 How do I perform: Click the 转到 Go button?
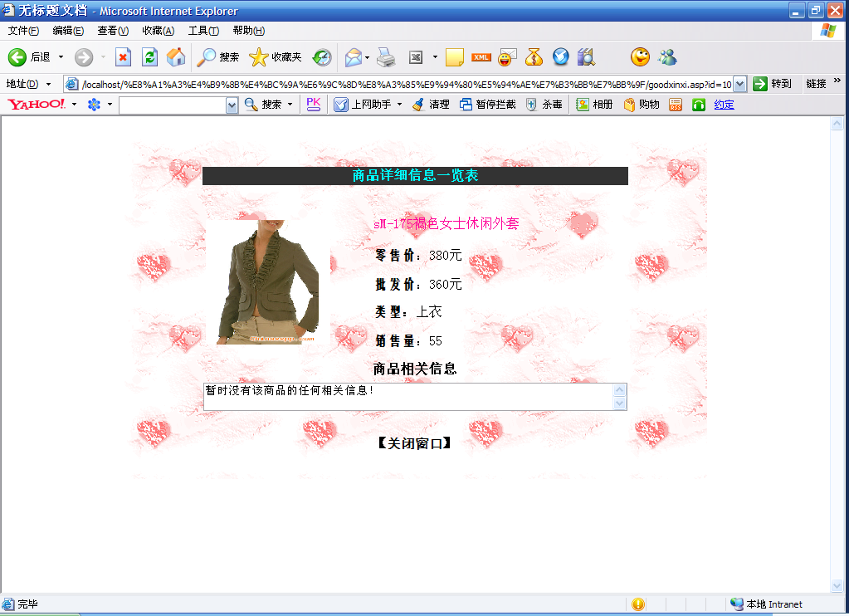coord(773,83)
